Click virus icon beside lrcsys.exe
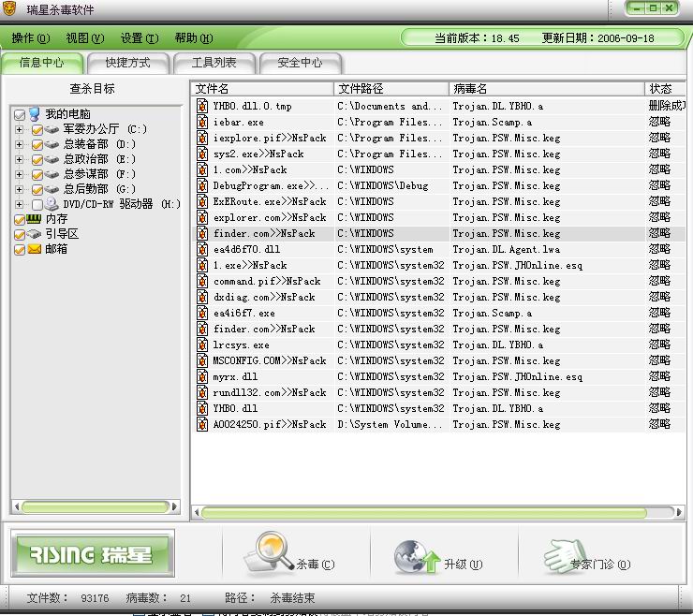This screenshot has height=616, width=693. click(x=202, y=345)
